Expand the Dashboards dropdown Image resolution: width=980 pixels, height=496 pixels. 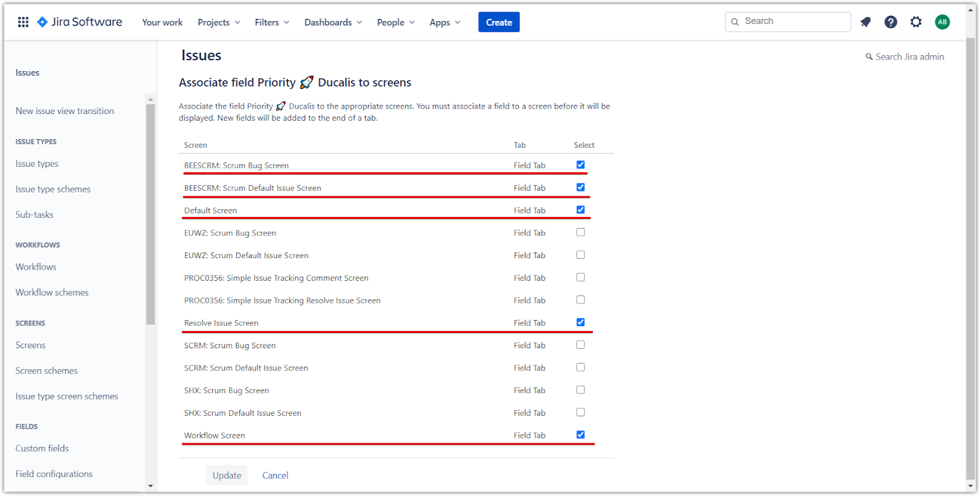tap(333, 23)
